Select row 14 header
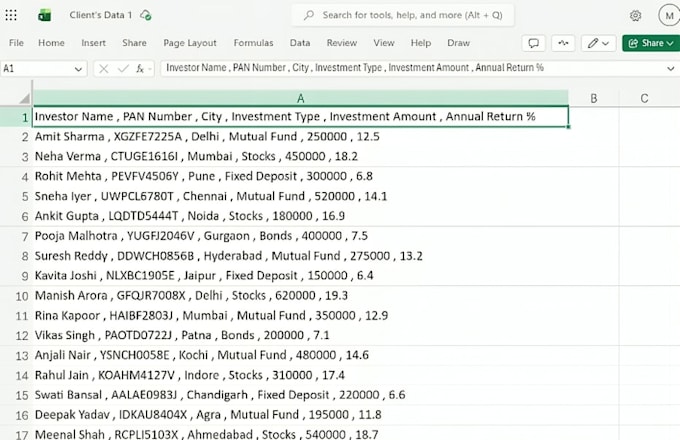 (16, 375)
